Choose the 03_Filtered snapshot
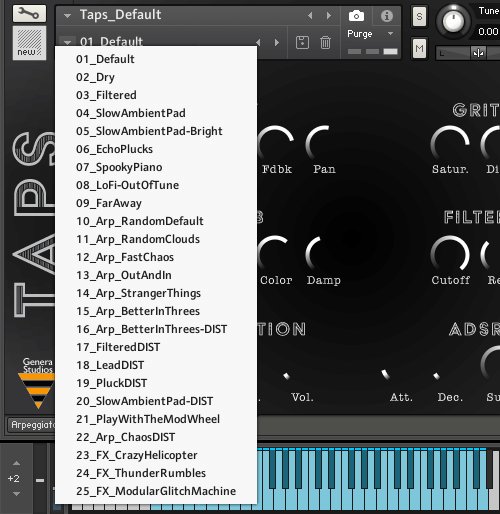 156,95
